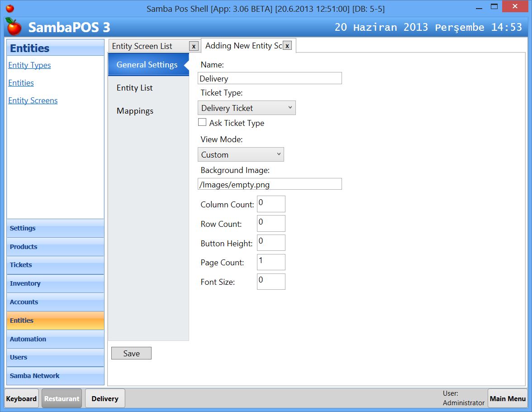
Task: Click the SambaPOS apple logo
Action: pyautogui.click(x=14, y=27)
